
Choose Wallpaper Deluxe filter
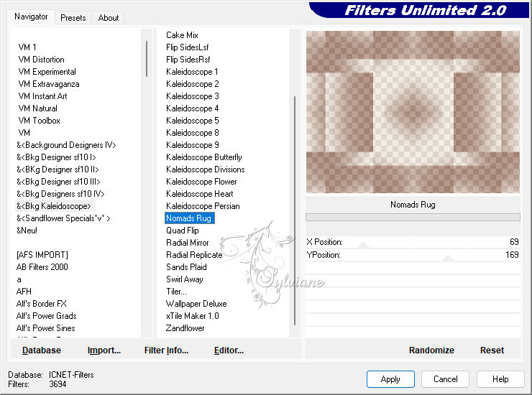(196, 304)
